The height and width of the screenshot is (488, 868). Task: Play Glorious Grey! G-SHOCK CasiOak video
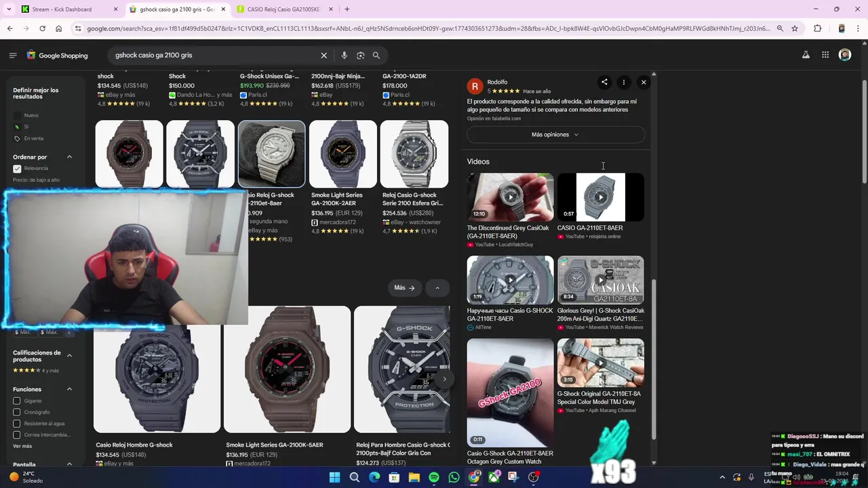coord(600,279)
